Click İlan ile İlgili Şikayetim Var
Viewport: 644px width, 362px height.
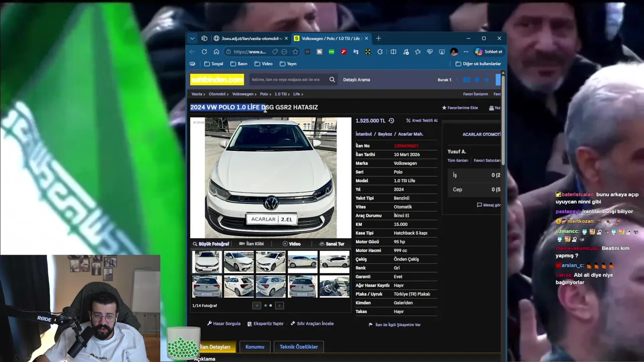tap(394, 325)
